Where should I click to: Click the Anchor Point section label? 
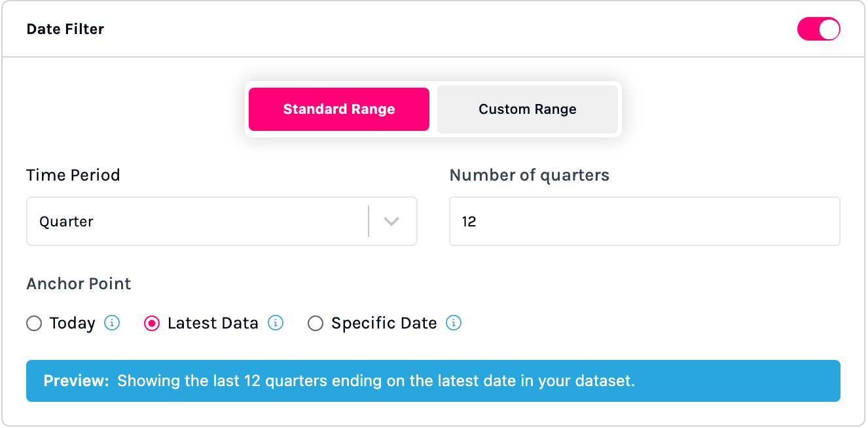pos(79,284)
